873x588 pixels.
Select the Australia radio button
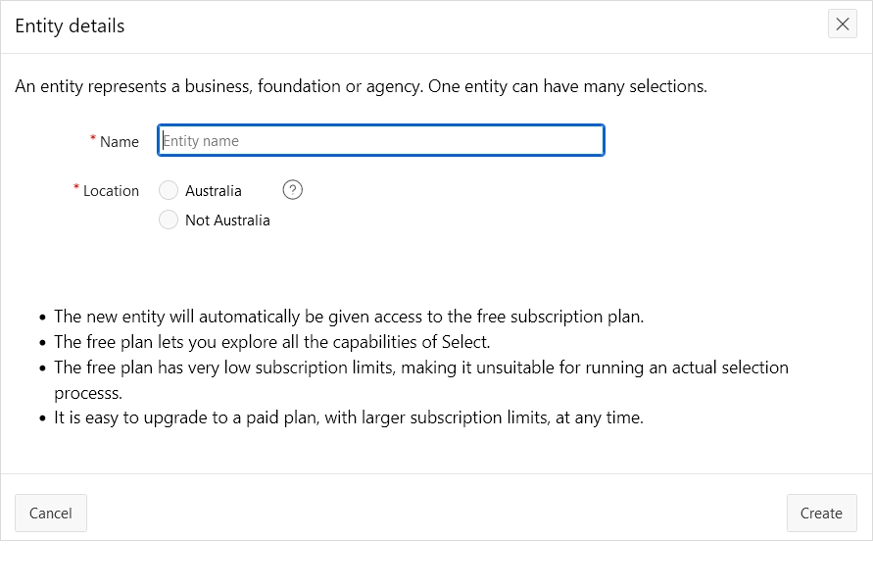pyautogui.click(x=169, y=190)
